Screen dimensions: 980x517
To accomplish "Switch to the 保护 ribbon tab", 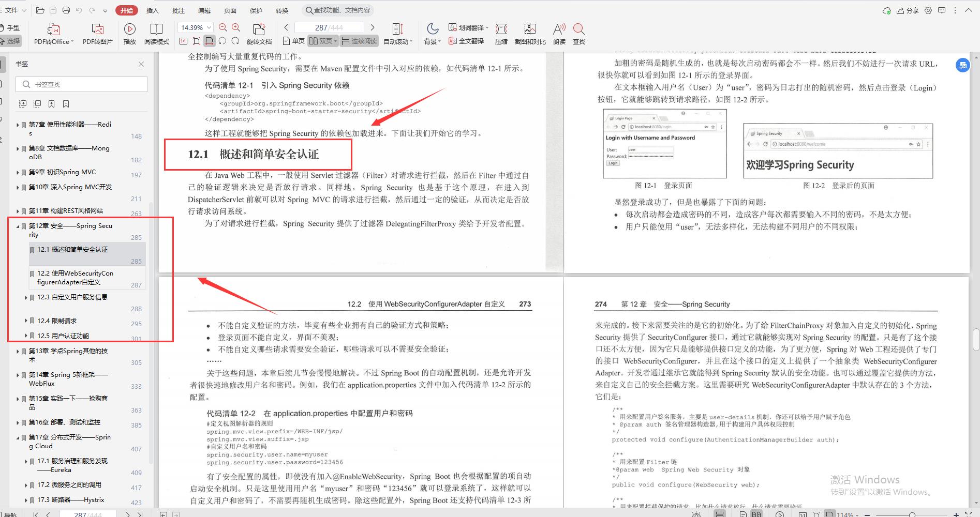I will click(x=256, y=10).
